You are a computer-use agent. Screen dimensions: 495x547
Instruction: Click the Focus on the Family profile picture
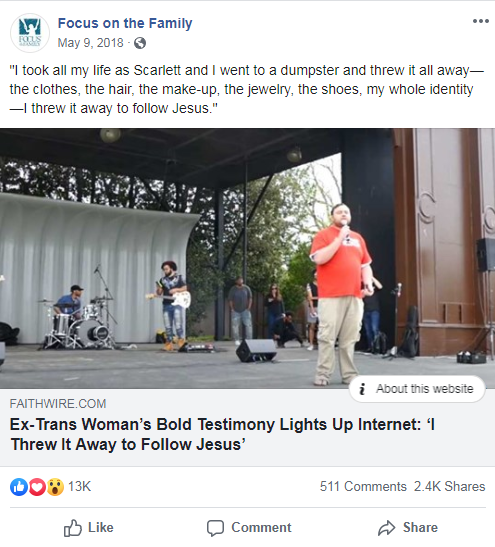click(30, 33)
